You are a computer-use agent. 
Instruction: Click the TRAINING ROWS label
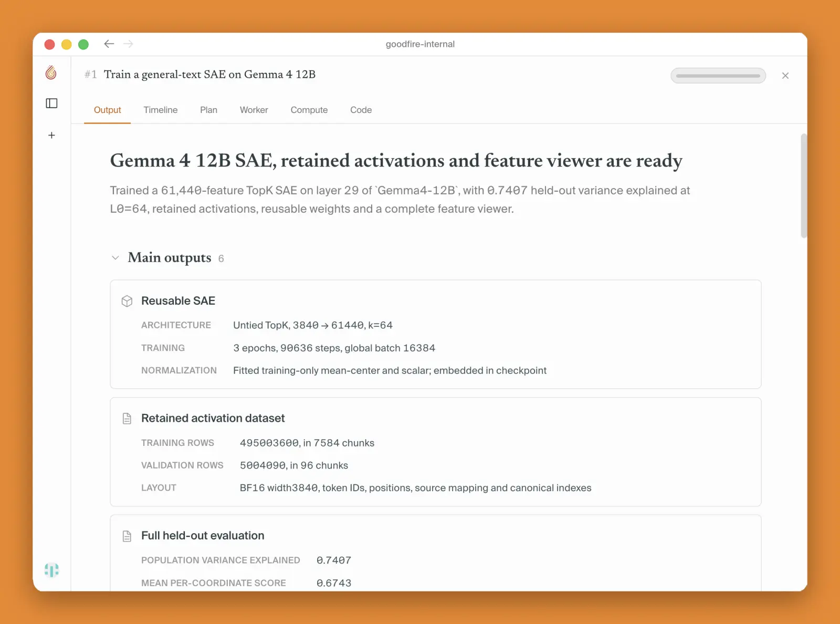tap(177, 443)
